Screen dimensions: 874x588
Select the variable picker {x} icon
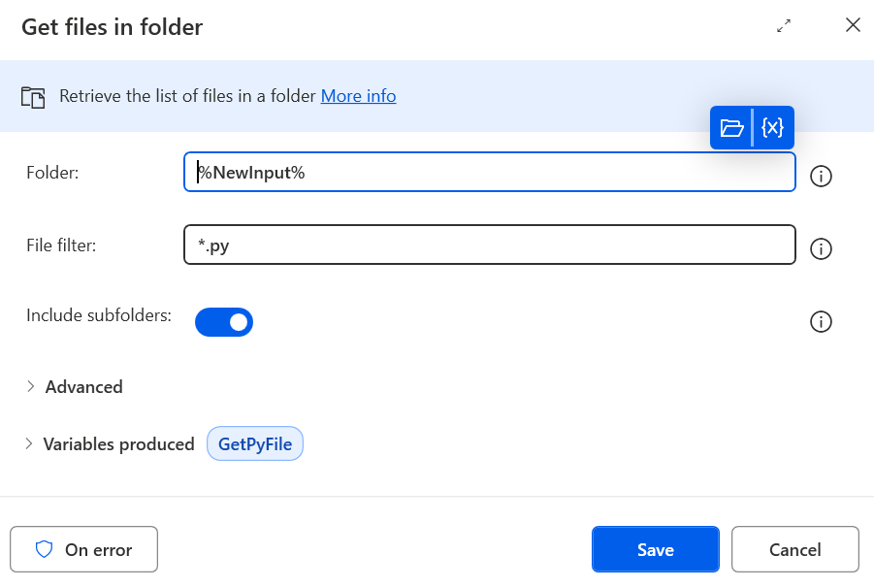click(772, 128)
